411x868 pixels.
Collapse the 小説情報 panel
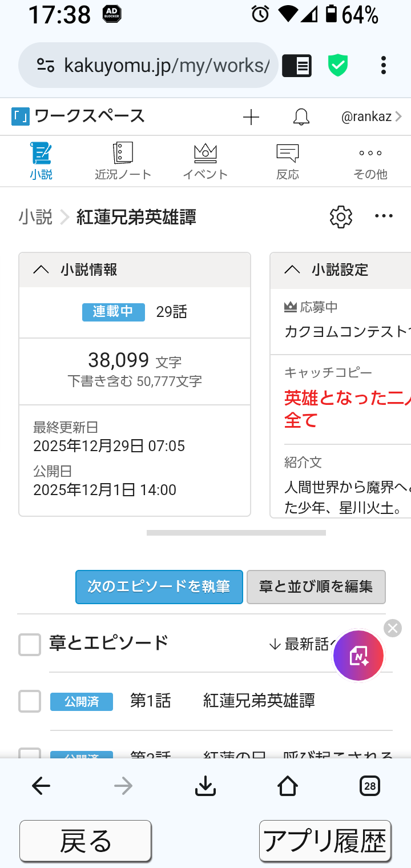tap(41, 270)
